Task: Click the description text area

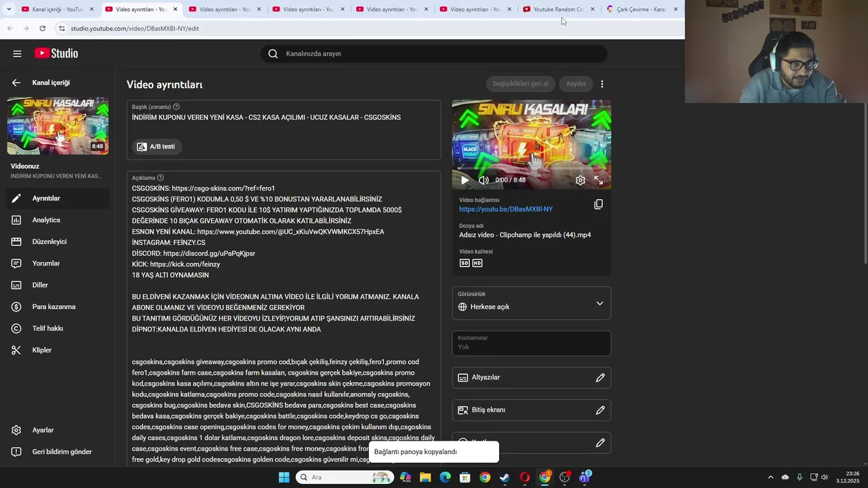Action: point(283,319)
